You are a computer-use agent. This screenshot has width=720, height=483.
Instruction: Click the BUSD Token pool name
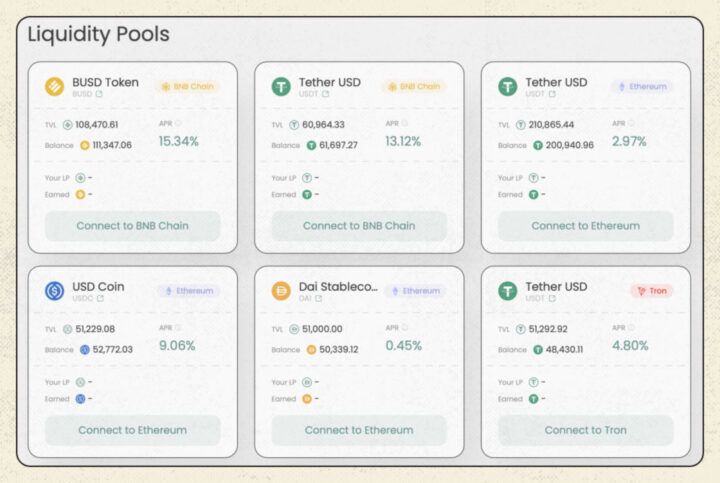105,83
